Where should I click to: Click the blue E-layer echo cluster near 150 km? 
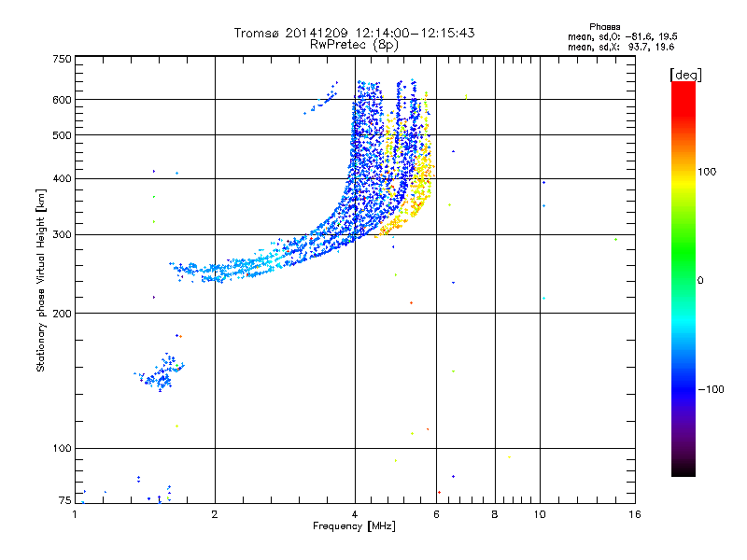(x=160, y=372)
